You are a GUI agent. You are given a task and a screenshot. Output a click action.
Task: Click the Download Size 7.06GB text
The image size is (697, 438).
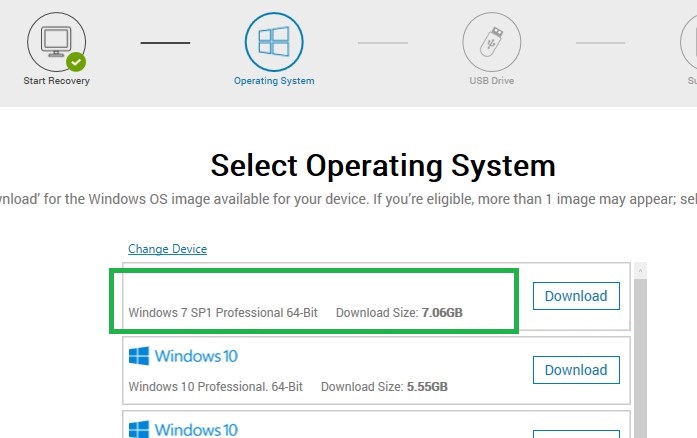(399, 313)
